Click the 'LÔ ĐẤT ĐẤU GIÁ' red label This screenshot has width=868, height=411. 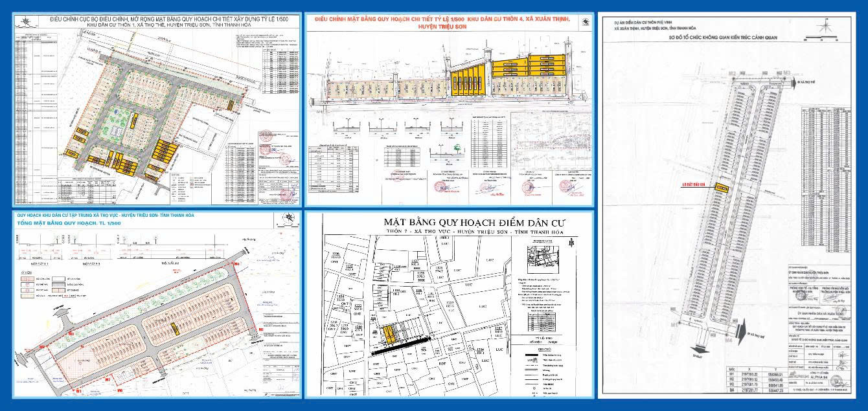pyautogui.click(x=694, y=185)
